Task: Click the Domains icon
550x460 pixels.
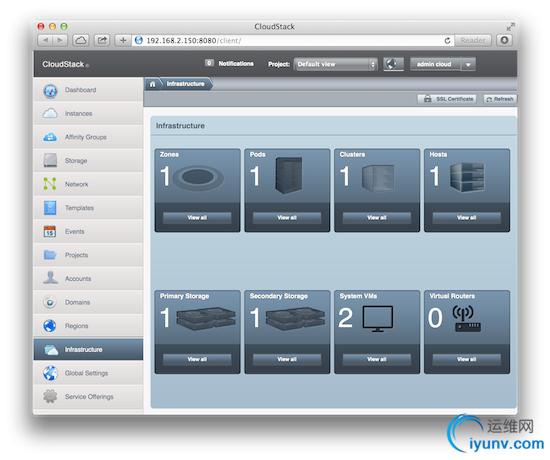Action: (50, 302)
